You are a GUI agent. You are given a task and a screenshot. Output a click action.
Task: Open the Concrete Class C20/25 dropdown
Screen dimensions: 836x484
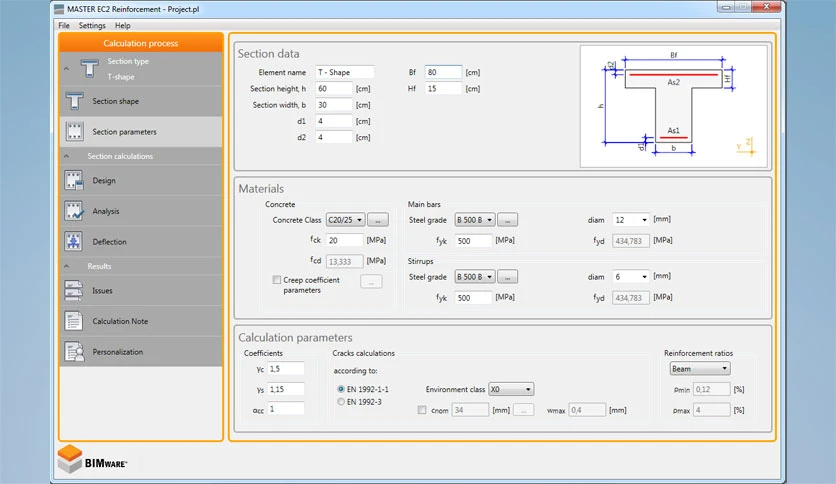click(x=345, y=220)
